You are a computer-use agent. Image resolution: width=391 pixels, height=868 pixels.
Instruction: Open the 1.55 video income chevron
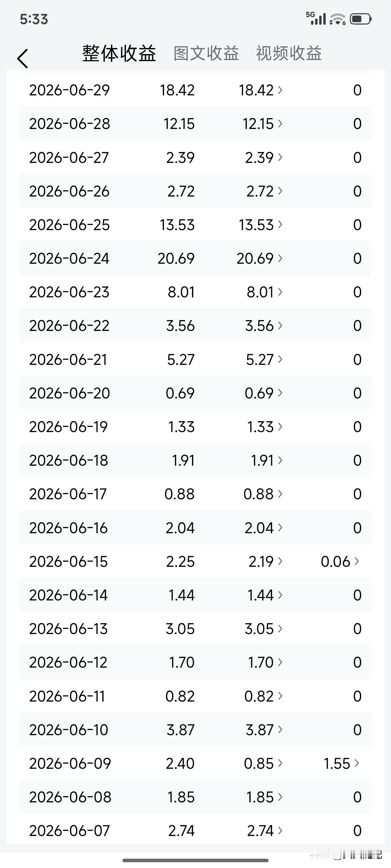(357, 763)
